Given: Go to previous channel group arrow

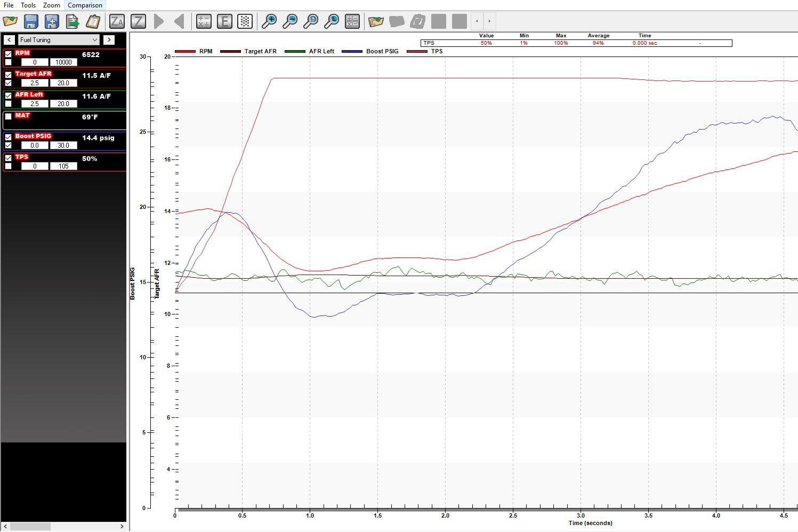Looking at the screenshot, I should (9, 40).
